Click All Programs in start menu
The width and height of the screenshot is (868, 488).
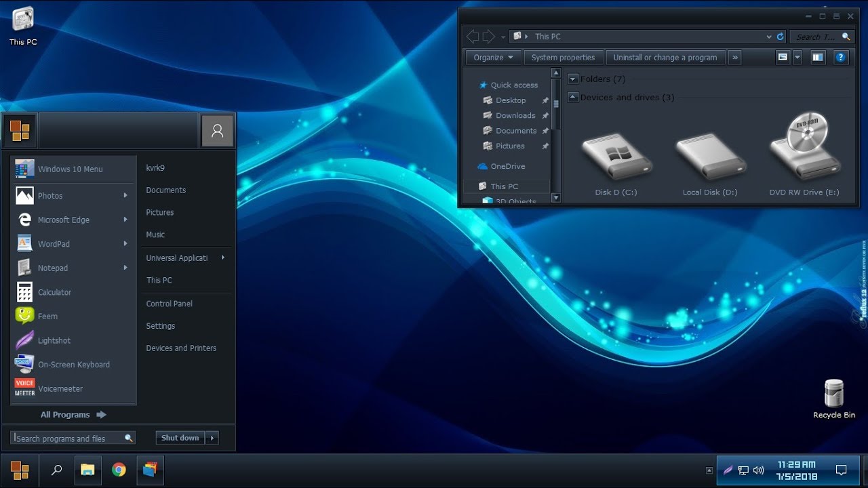point(73,415)
